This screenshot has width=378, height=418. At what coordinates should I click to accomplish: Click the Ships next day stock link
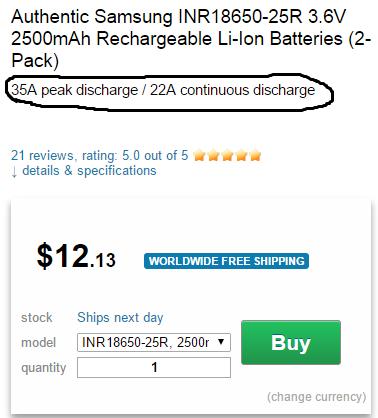tap(120, 318)
